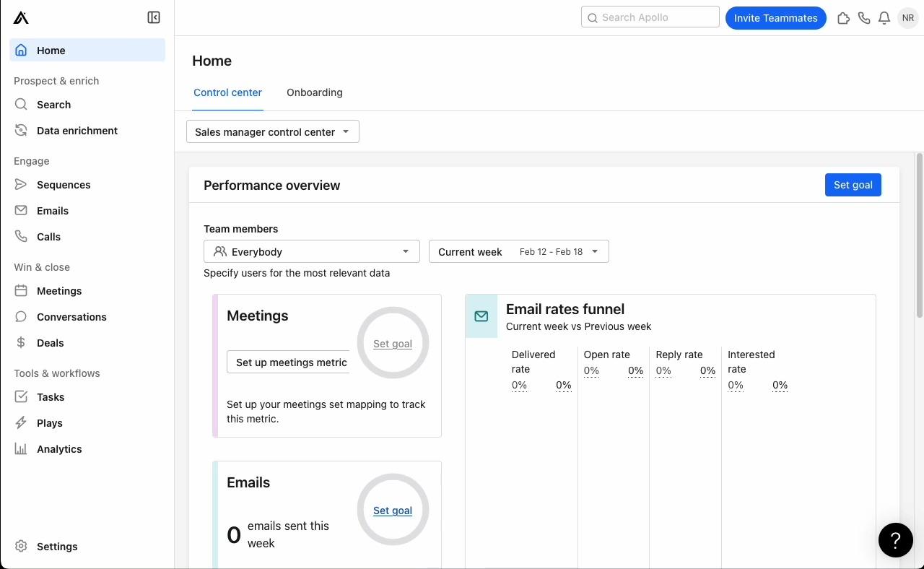Viewport: 924px width, 569px height.
Task: Open the Current week date range dropdown
Action: 519,251
